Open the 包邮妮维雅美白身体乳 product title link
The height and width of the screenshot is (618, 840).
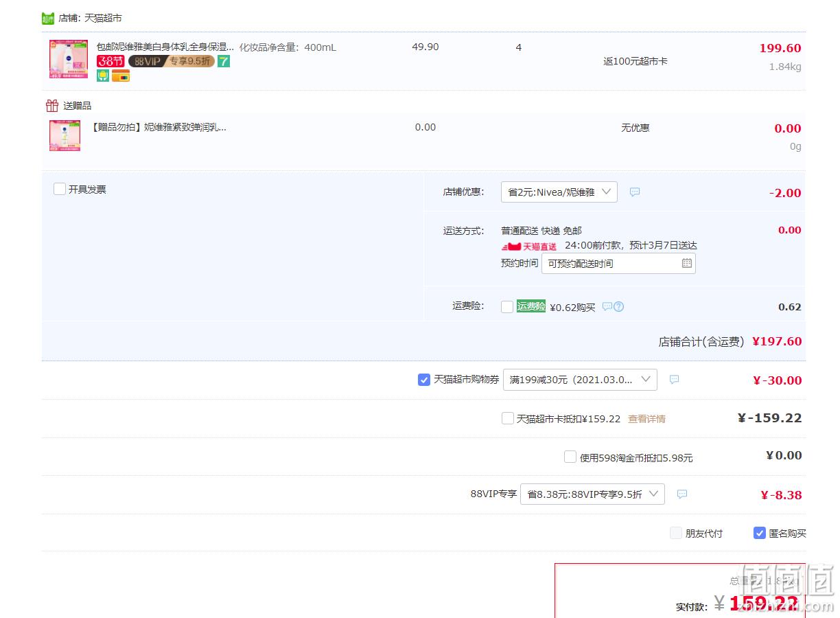(165, 47)
